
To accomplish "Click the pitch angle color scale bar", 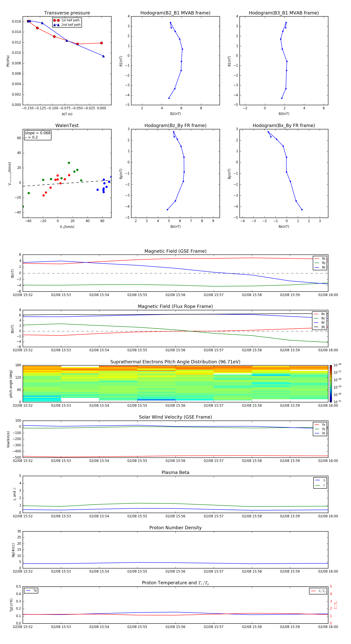I will pyautogui.click(x=331, y=384).
